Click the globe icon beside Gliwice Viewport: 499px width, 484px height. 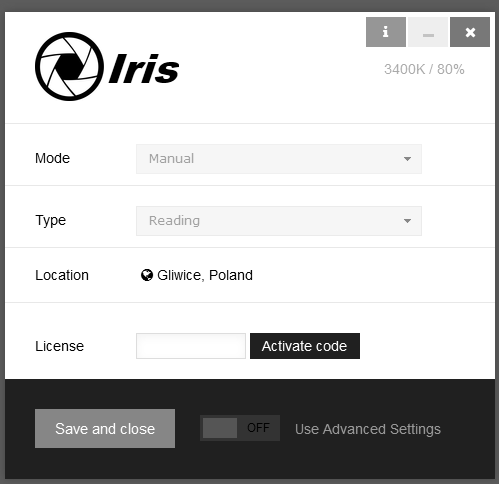point(147,275)
